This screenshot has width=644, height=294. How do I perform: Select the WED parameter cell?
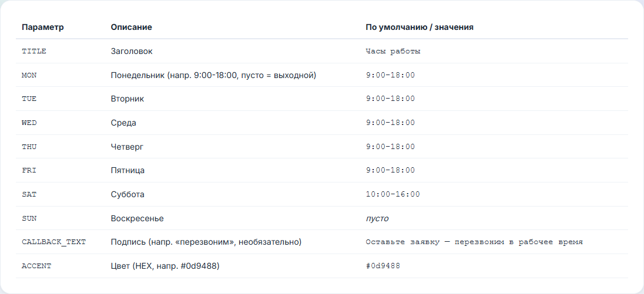click(x=29, y=123)
